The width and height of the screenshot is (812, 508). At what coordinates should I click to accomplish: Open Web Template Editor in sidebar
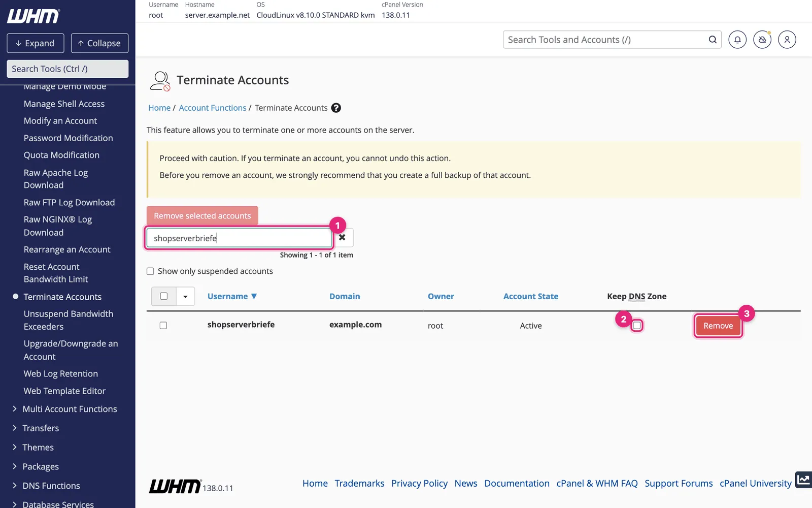coord(64,391)
